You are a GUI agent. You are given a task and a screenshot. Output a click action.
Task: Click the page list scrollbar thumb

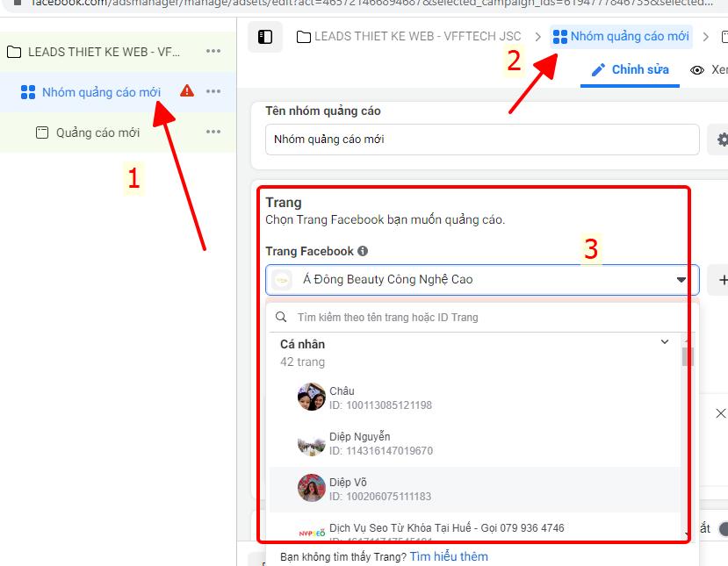[x=687, y=356]
